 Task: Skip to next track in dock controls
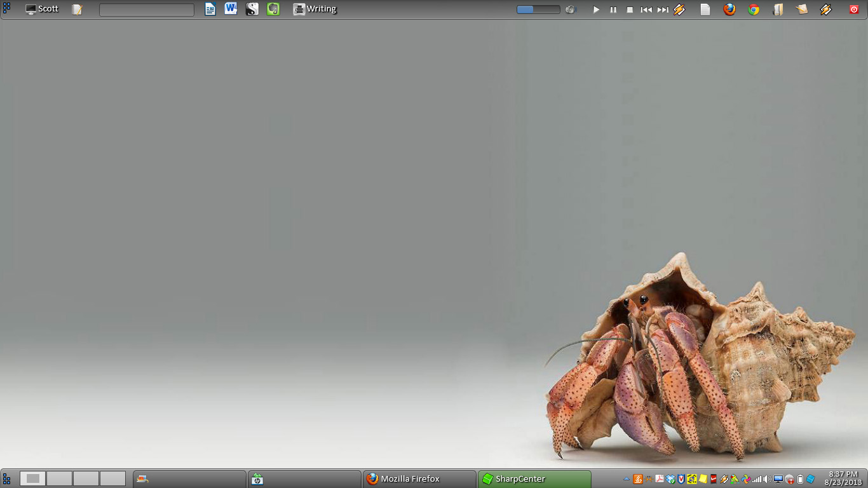(662, 10)
